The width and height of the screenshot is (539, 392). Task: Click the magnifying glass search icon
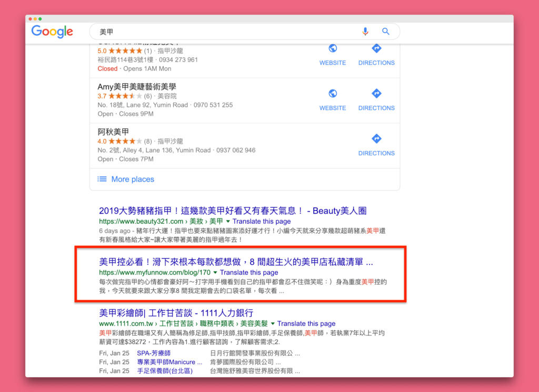pyautogui.click(x=386, y=32)
